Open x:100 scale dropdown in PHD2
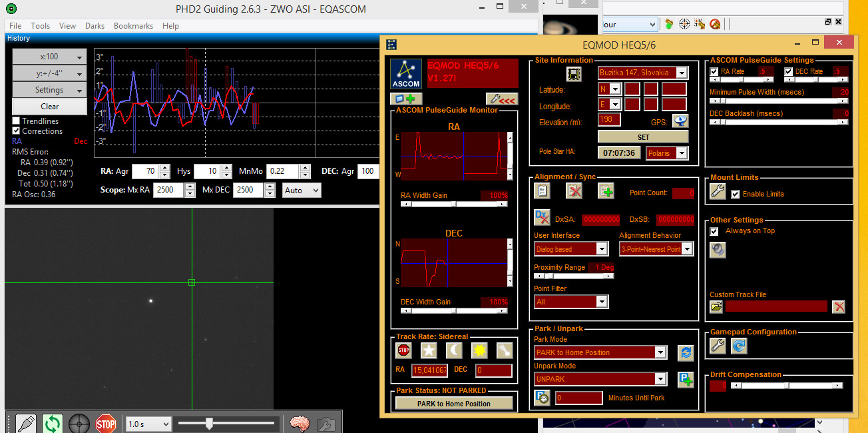The image size is (868, 433). coord(49,57)
